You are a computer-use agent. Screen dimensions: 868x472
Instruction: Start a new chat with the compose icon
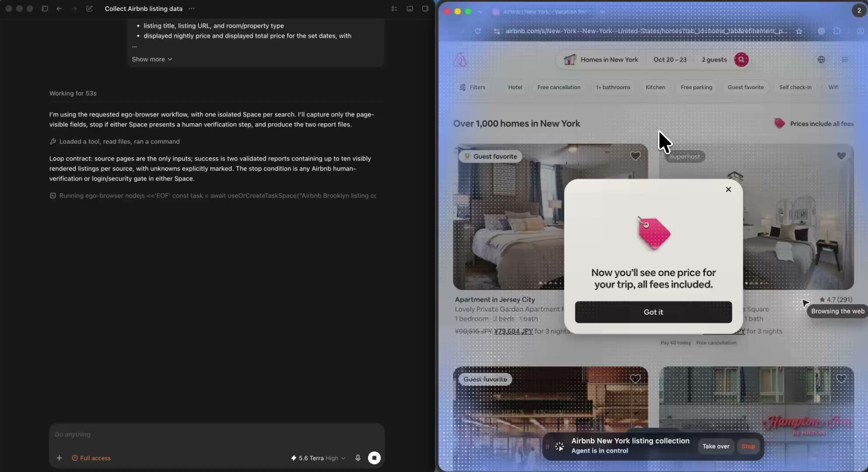(x=89, y=9)
